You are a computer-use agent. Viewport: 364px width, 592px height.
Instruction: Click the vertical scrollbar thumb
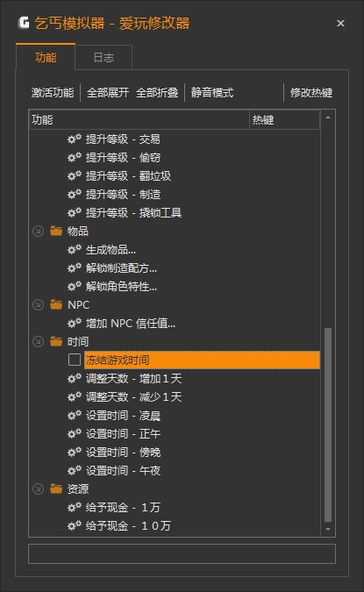point(328,425)
